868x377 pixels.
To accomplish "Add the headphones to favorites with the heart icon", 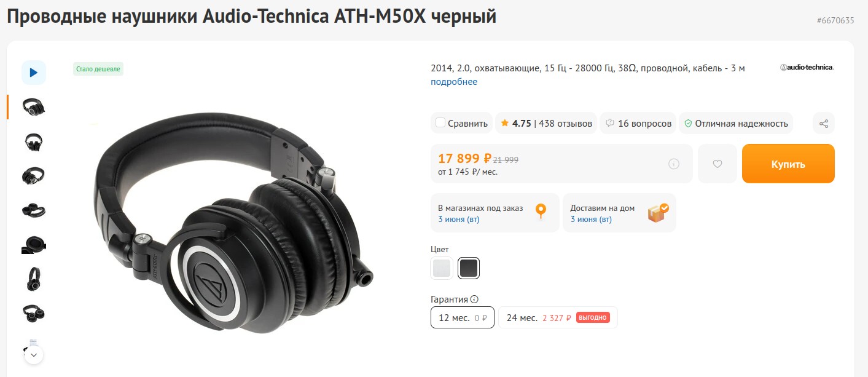I will 717,164.
